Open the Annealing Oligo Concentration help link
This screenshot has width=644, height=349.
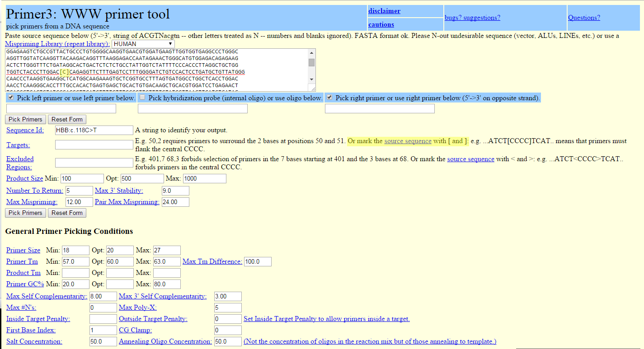[x=165, y=341]
